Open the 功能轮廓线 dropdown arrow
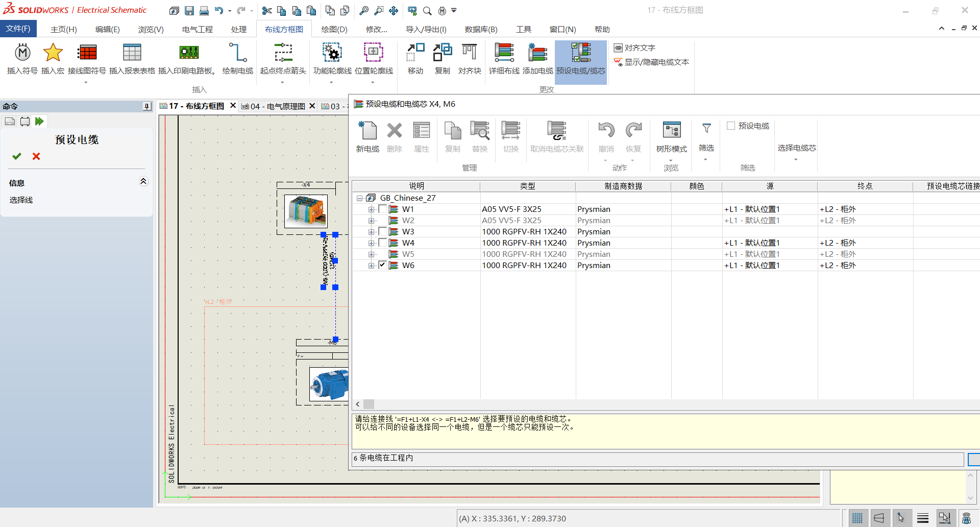The image size is (980, 527). pos(331,83)
